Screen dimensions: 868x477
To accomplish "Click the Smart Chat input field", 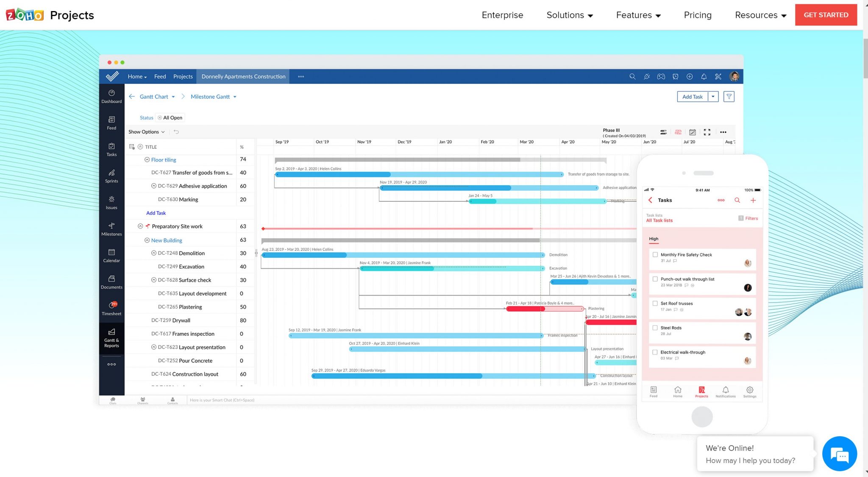I will click(411, 400).
